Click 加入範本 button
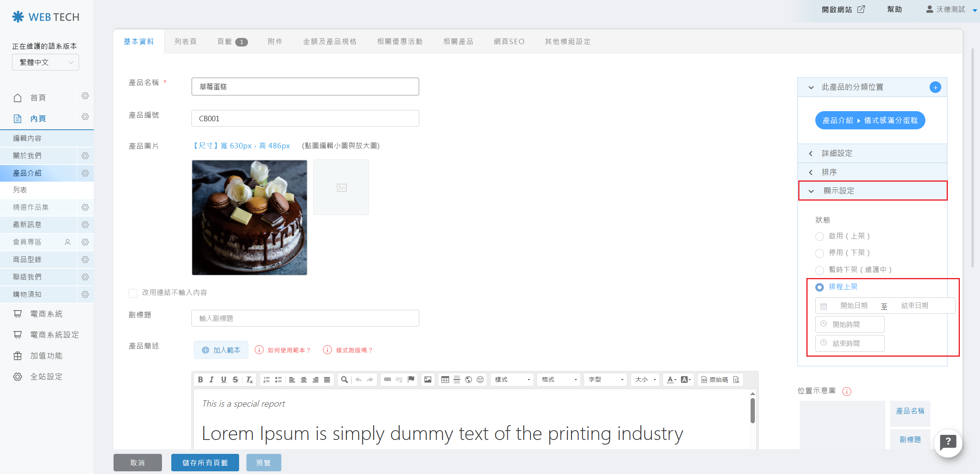 (221, 350)
